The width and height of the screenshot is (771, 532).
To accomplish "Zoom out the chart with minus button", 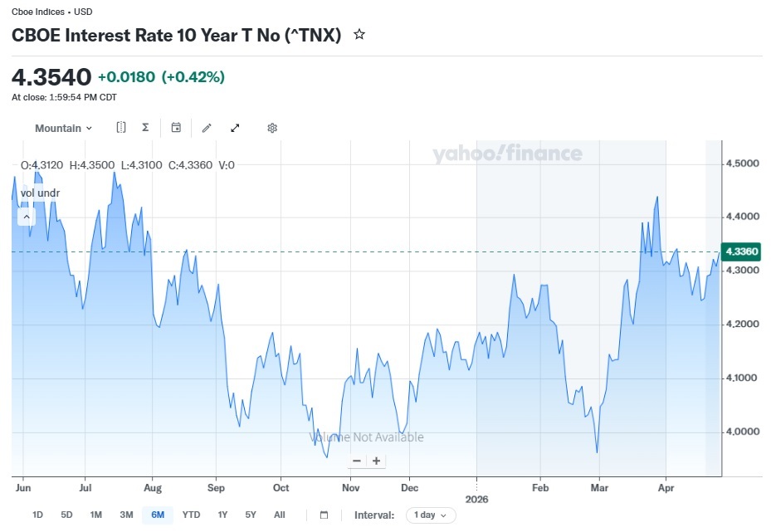I will [x=357, y=461].
